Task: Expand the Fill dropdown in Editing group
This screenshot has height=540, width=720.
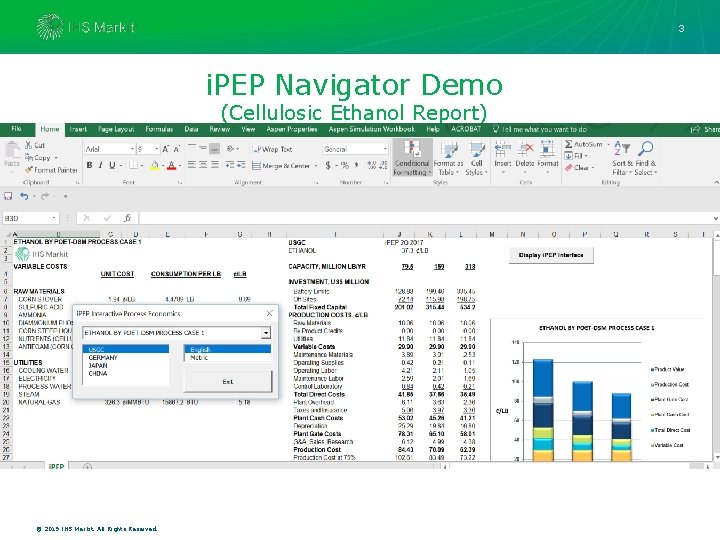Action: 586,156
